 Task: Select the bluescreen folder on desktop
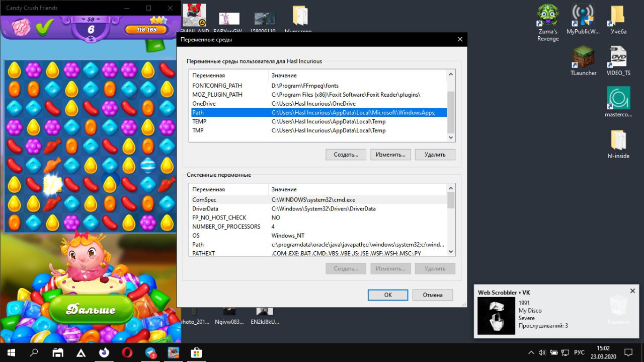pos(299,19)
